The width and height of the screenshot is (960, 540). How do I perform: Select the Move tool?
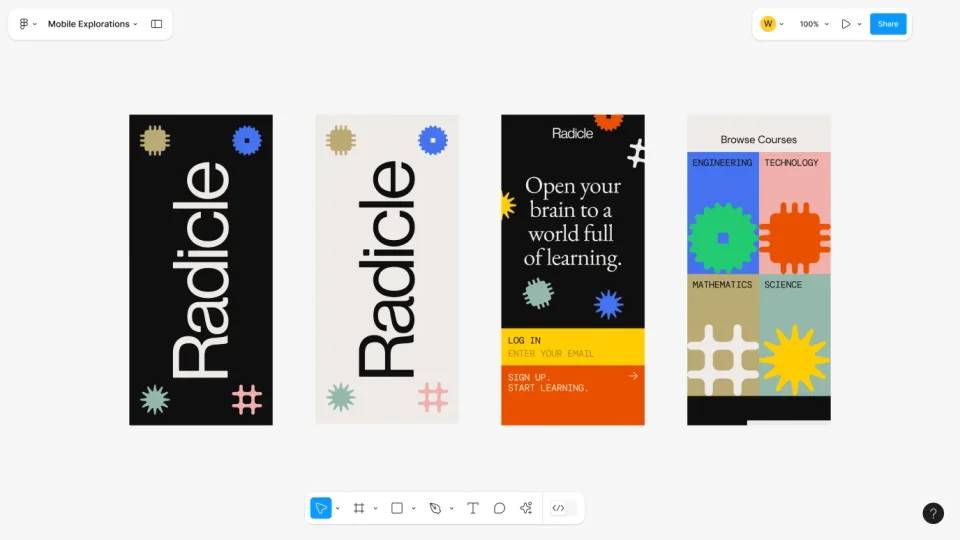tap(321, 508)
